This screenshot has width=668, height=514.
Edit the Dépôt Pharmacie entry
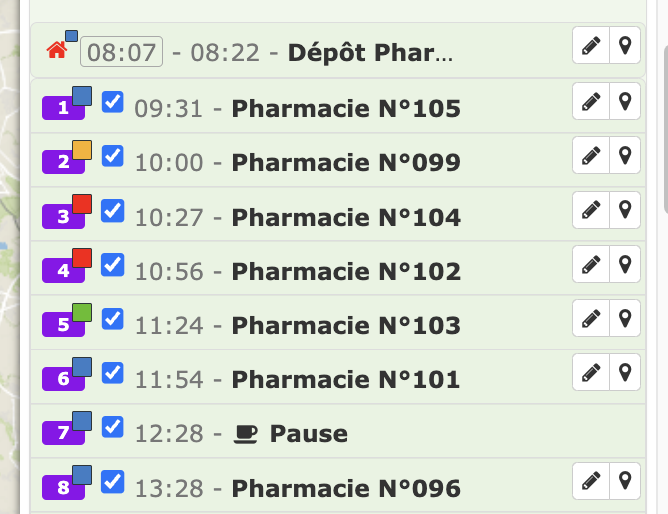coord(591,46)
